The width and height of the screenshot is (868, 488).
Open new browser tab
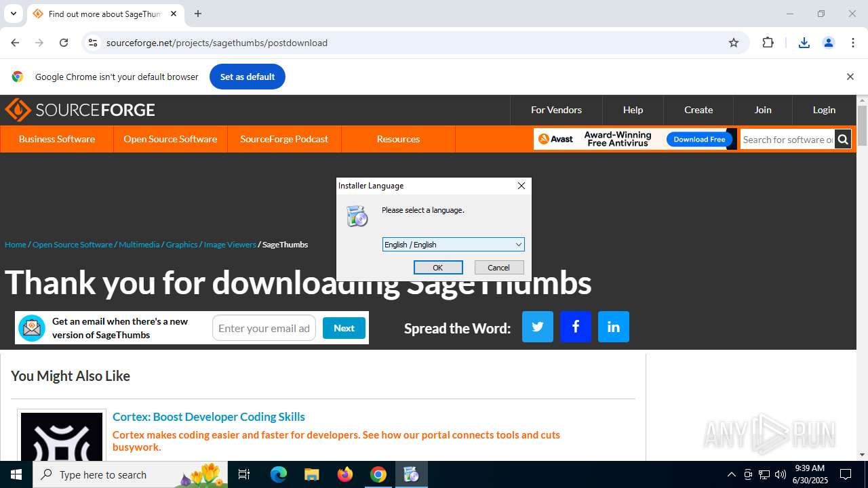tap(198, 14)
